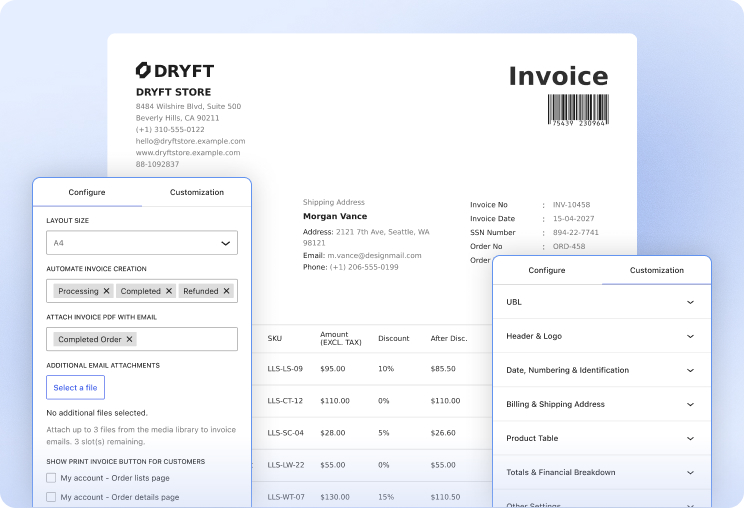The height and width of the screenshot is (508, 744).
Task: Remove the Refunded status tag
Action: pos(226,291)
